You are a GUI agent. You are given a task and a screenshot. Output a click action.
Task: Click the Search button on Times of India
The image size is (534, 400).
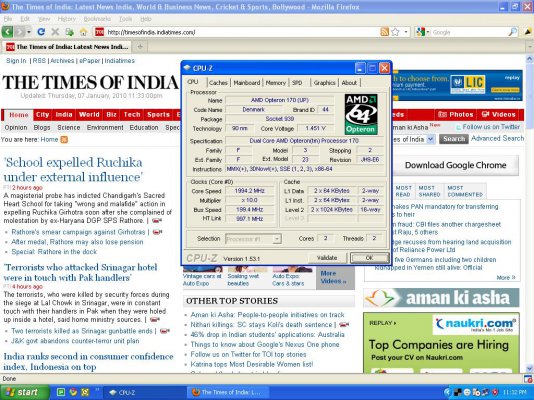(x=454, y=139)
